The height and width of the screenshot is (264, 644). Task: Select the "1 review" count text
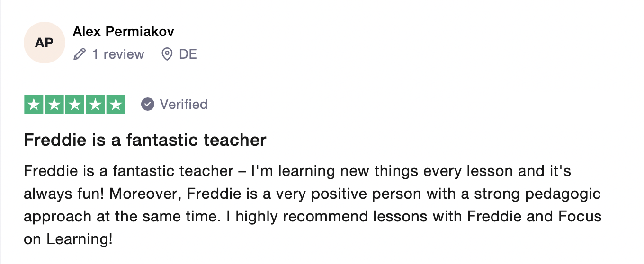coord(118,54)
